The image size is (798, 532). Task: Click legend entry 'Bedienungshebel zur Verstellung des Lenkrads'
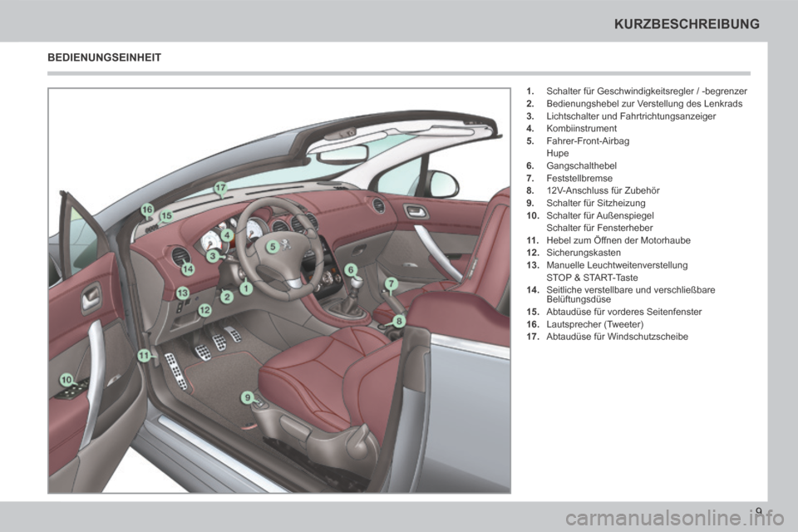pos(643,104)
